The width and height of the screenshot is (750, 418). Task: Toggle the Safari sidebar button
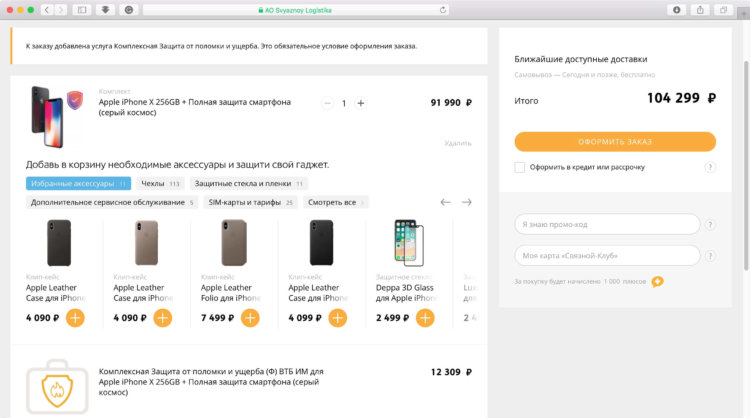[x=82, y=10]
